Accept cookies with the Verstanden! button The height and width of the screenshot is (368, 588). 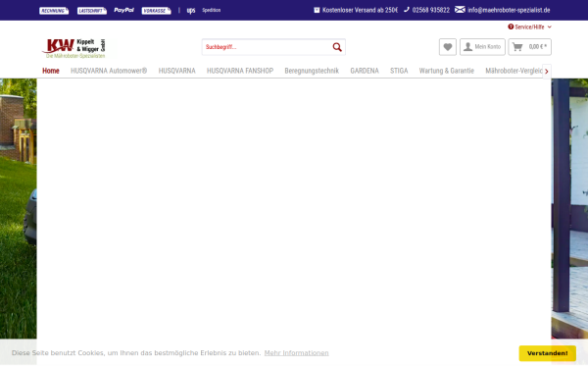(x=548, y=353)
